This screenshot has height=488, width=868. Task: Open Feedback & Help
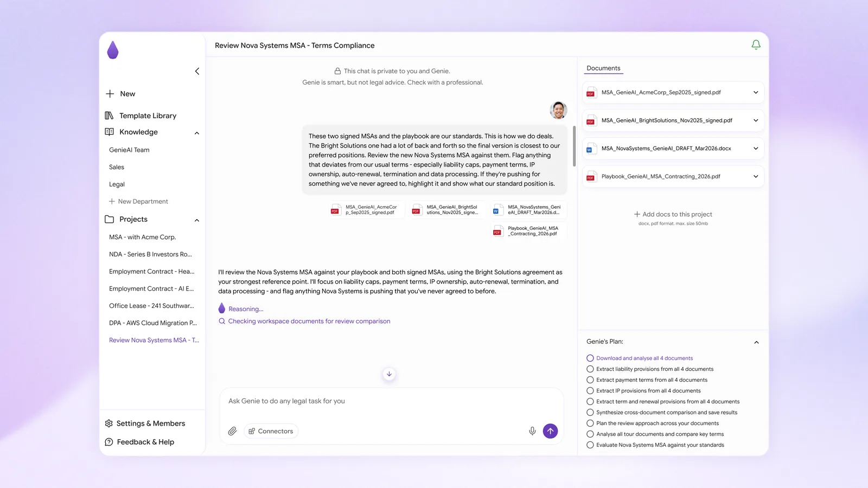click(139, 442)
